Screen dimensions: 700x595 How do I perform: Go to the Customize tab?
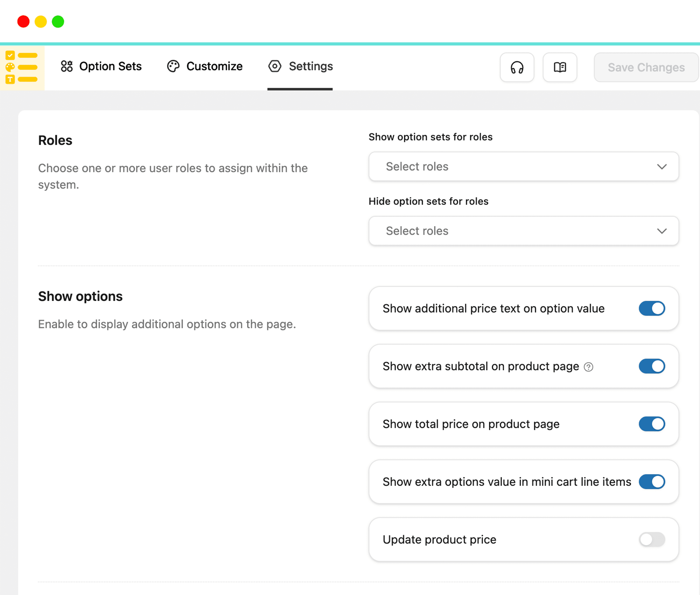[214, 66]
